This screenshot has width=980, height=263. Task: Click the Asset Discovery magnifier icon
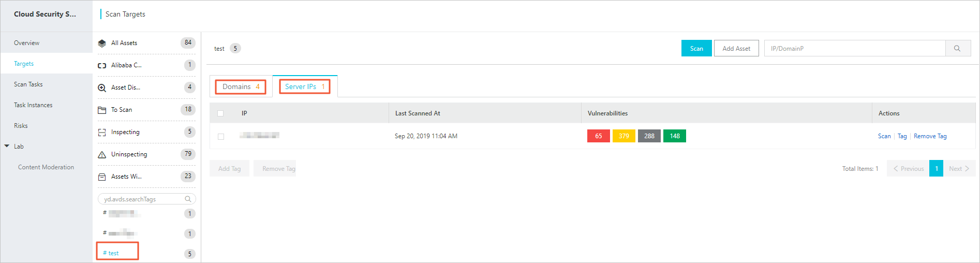[102, 88]
